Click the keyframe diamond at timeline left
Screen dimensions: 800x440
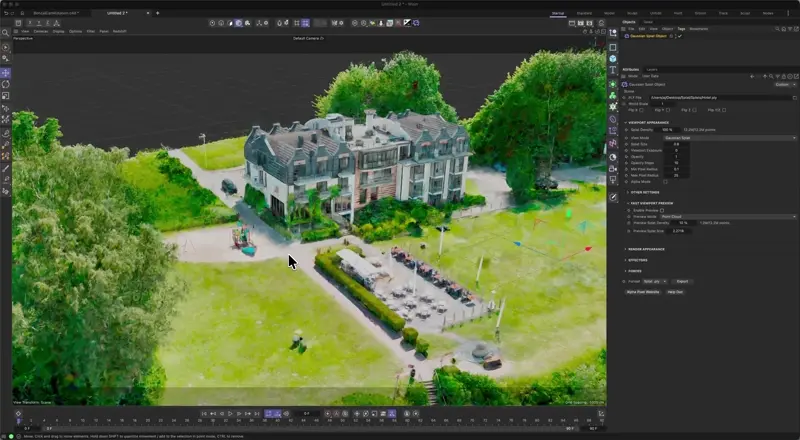tap(18, 414)
